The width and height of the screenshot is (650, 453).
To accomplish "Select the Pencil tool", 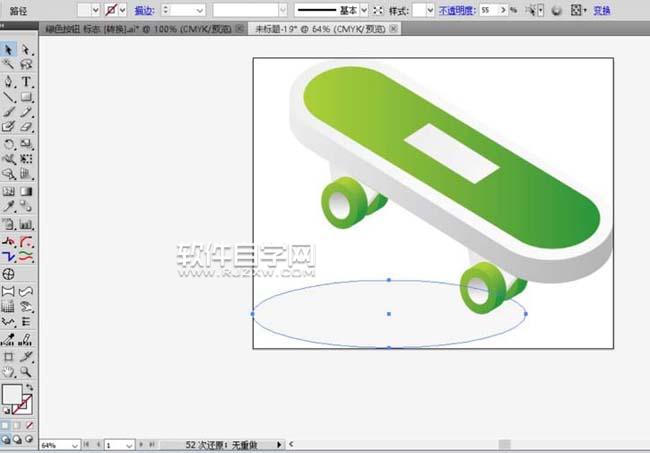I will 26,112.
